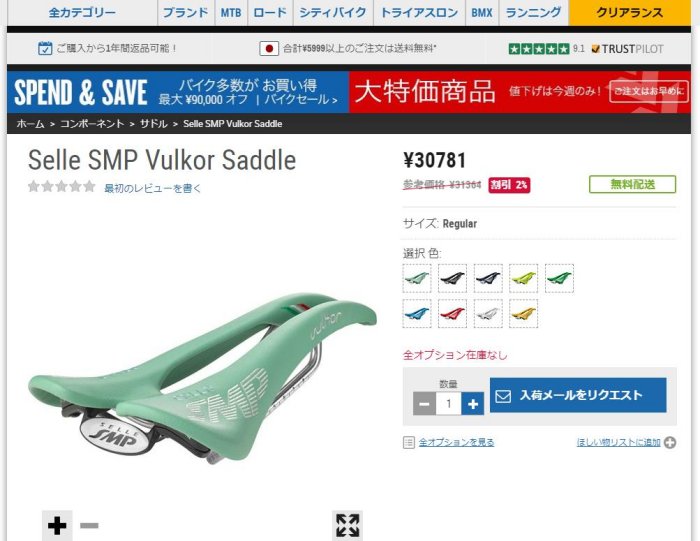Increase quantity with the plus stepper button
This screenshot has width=700, height=541.
[x=473, y=404]
